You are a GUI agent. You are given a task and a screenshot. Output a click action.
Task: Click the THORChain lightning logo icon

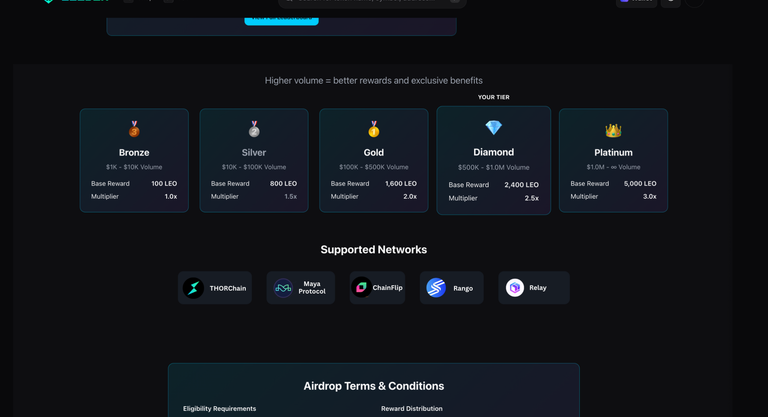(x=193, y=288)
